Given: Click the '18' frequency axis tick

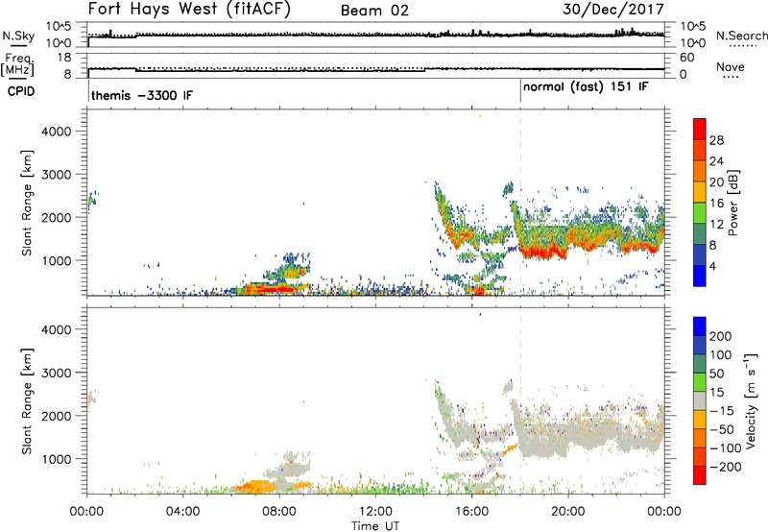Looking at the screenshot, I should coord(64,58).
